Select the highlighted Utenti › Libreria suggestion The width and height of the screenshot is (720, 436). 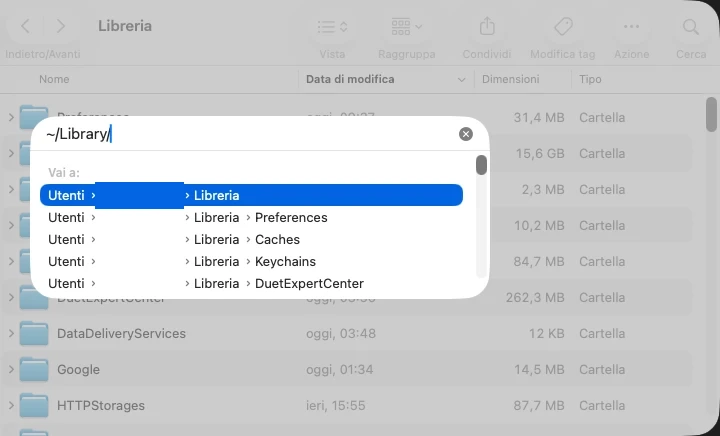pyautogui.click(x=251, y=195)
